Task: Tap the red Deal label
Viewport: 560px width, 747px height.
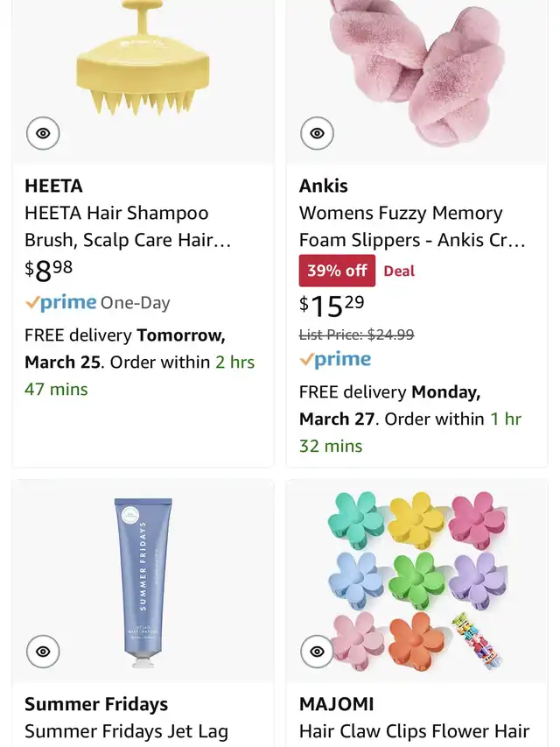Action: point(399,271)
